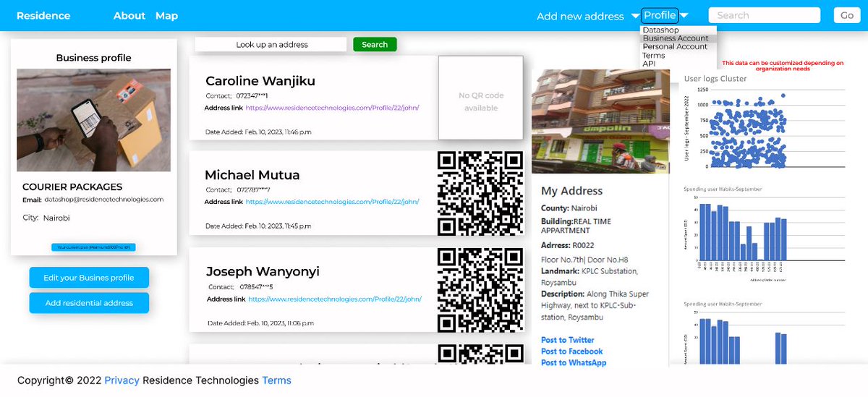
Task: Toggle the Profile dropdown arrow
Action: [x=684, y=15]
